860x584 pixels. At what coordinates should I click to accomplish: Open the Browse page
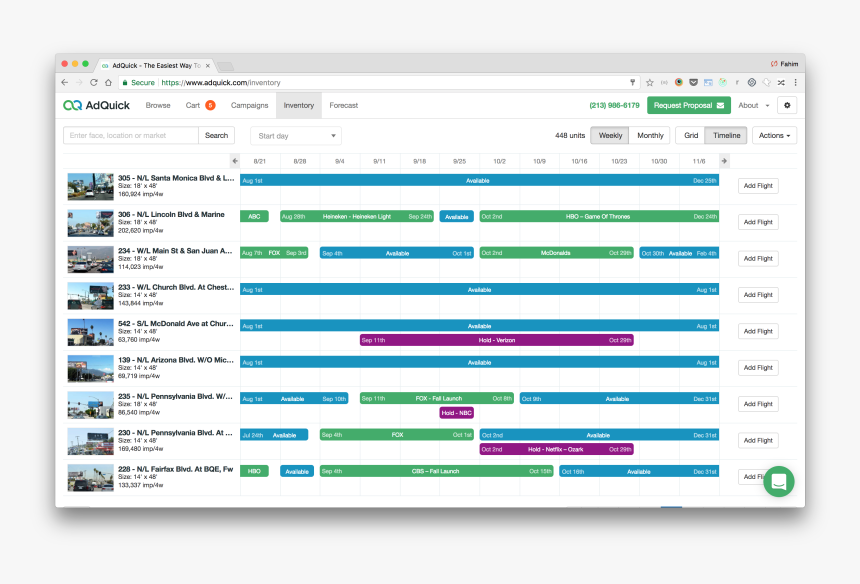pos(158,105)
